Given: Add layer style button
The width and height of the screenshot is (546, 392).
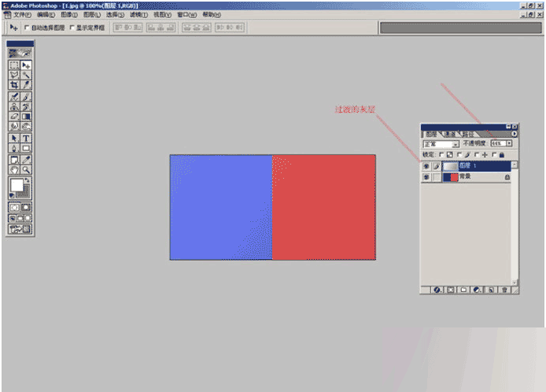Looking at the screenshot, I should [437, 290].
